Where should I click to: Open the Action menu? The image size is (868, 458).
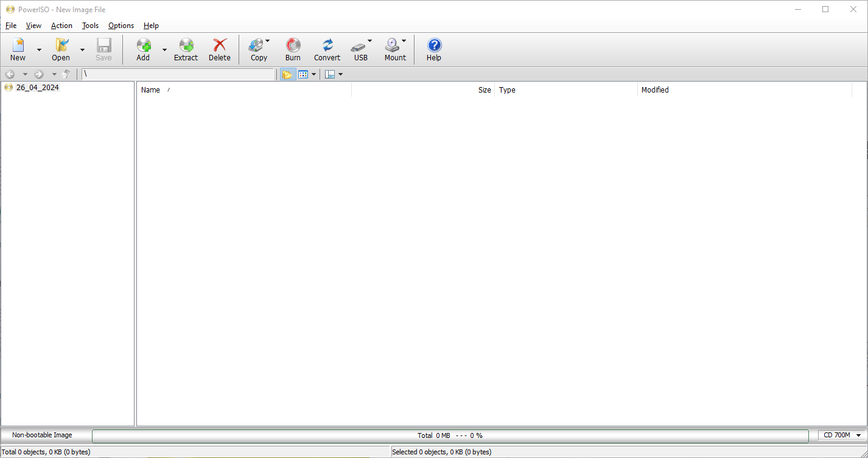pyautogui.click(x=61, y=26)
